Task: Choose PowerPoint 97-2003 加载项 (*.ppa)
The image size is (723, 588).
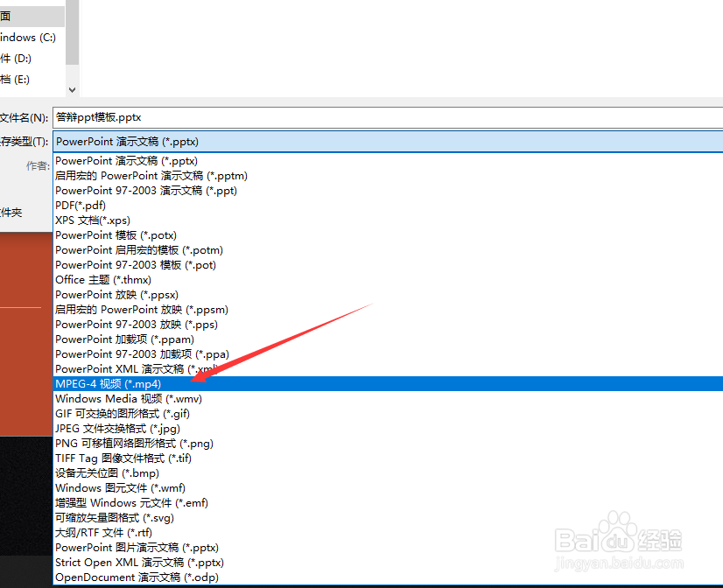Action: pos(388,353)
